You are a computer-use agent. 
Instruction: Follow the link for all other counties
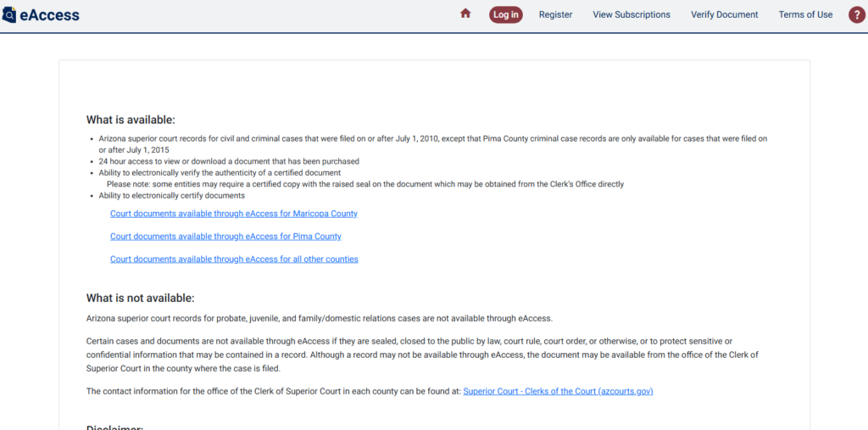coord(234,260)
